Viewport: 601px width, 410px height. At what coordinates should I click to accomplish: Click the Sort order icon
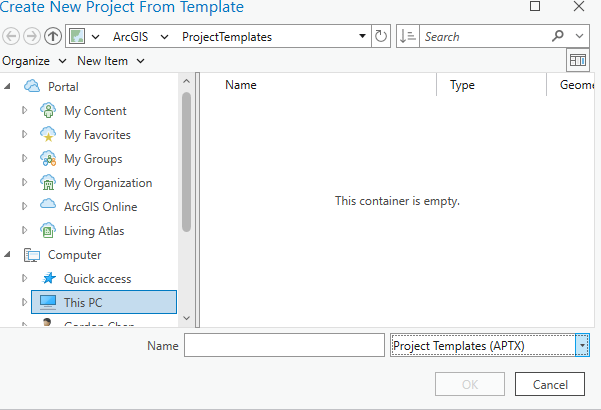coord(407,37)
